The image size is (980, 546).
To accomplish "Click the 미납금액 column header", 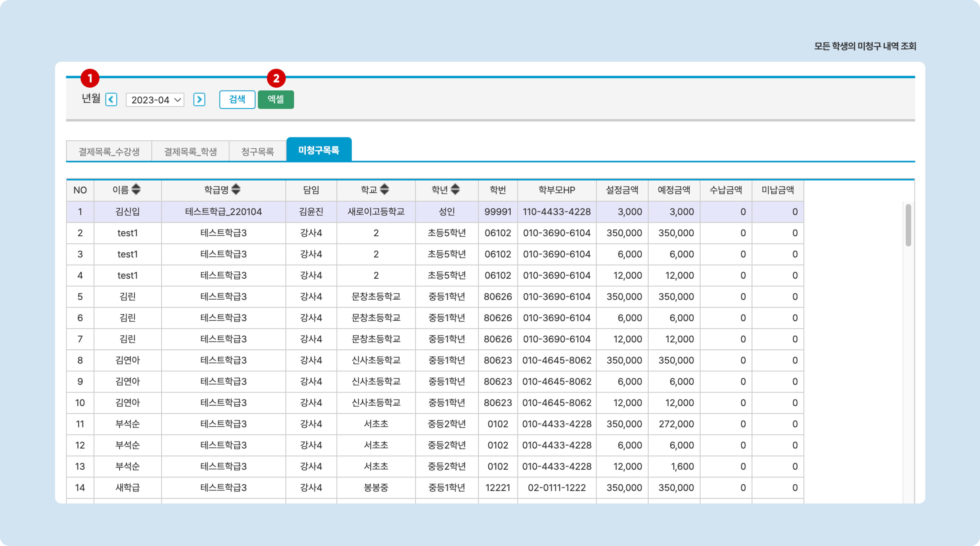I will point(778,190).
